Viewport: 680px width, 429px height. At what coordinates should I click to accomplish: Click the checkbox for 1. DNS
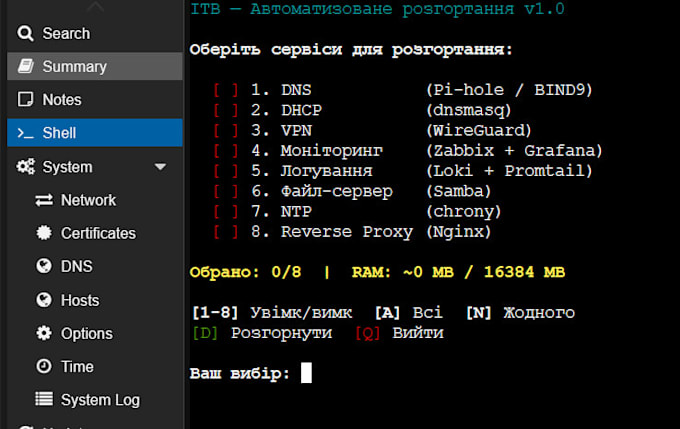(226, 90)
